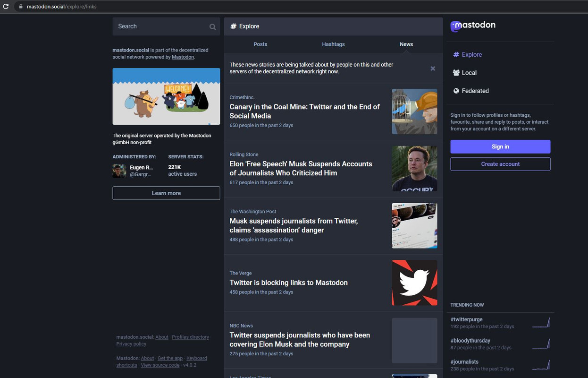The width and height of the screenshot is (588, 378).
Task: Click the browser reload icon
Action: tap(6, 7)
